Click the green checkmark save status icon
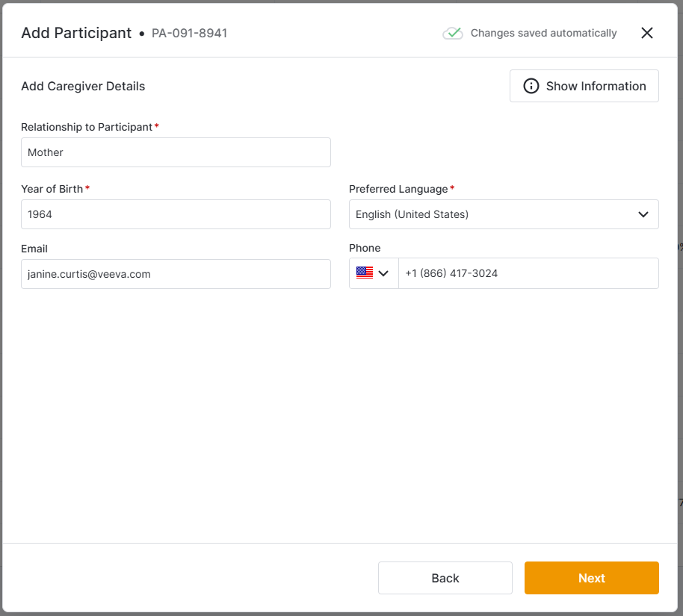683x616 pixels. point(453,33)
